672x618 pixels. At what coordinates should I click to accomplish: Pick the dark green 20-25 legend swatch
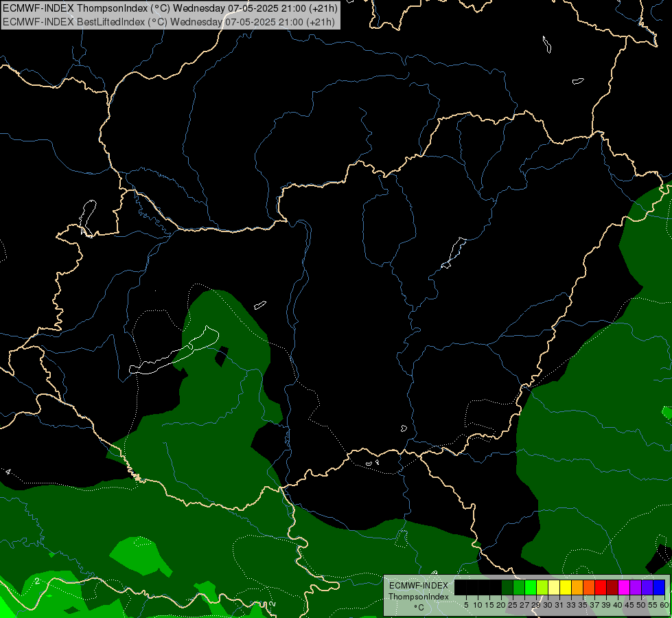click(507, 587)
